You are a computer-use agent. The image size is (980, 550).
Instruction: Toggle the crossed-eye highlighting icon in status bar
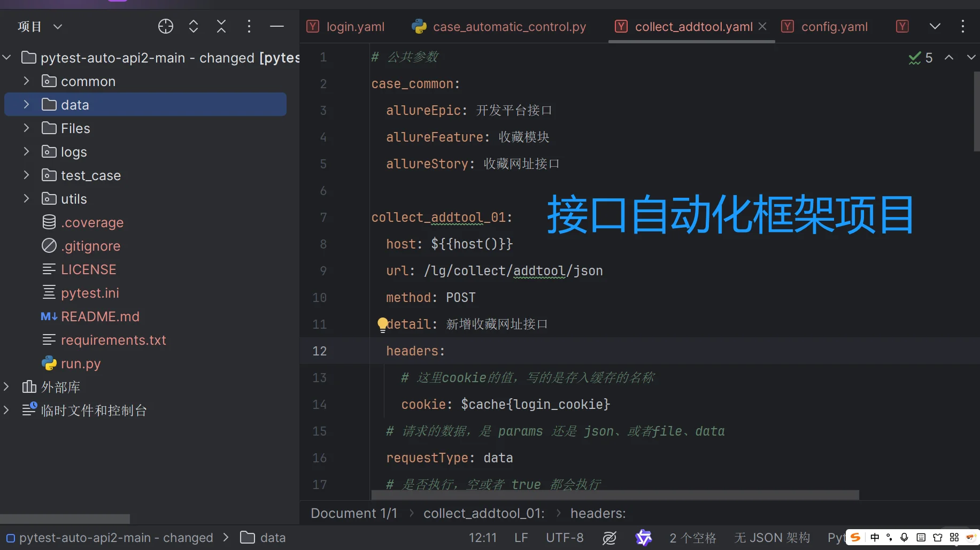[x=609, y=538]
